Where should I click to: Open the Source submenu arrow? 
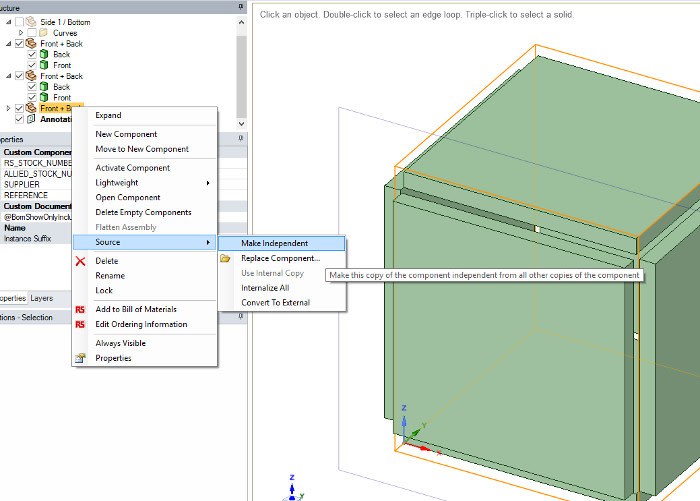(x=208, y=242)
